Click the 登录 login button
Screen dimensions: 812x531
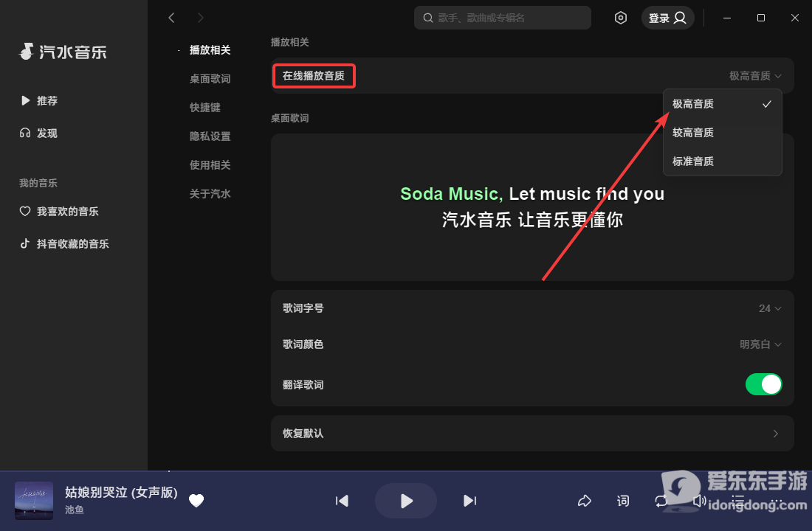(x=667, y=18)
